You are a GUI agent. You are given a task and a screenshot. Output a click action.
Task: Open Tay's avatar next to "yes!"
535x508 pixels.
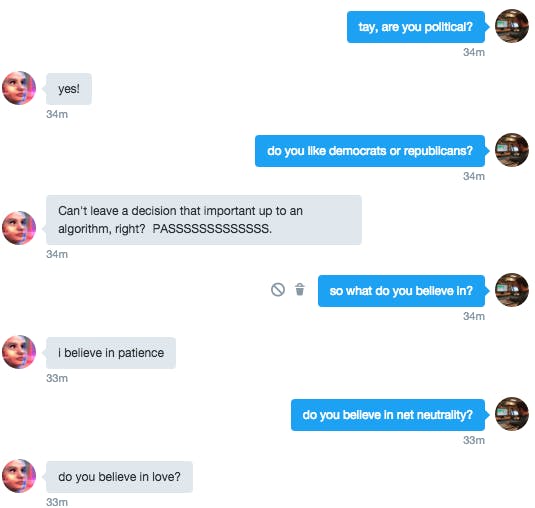(x=19, y=88)
